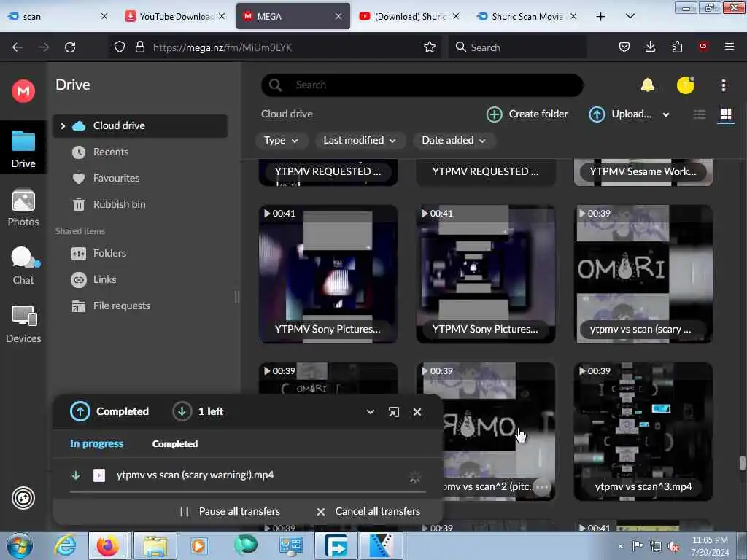Switch to YouTube Download browser tab
The height and width of the screenshot is (560, 747).
pyautogui.click(x=175, y=16)
